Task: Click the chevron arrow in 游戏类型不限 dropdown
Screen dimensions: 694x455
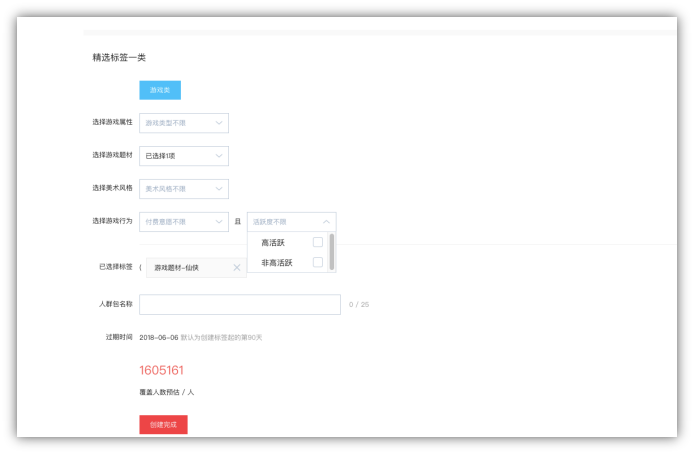Action: pyautogui.click(x=218, y=123)
